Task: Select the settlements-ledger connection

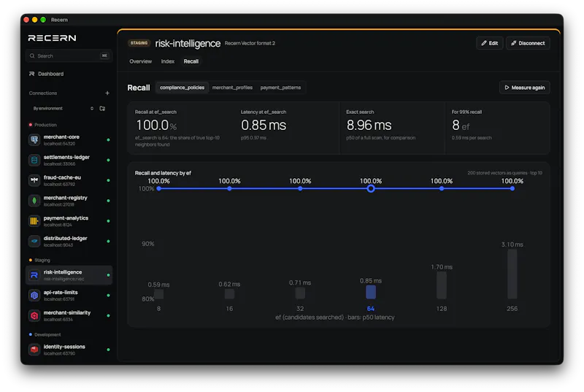Action: click(69, 160)
